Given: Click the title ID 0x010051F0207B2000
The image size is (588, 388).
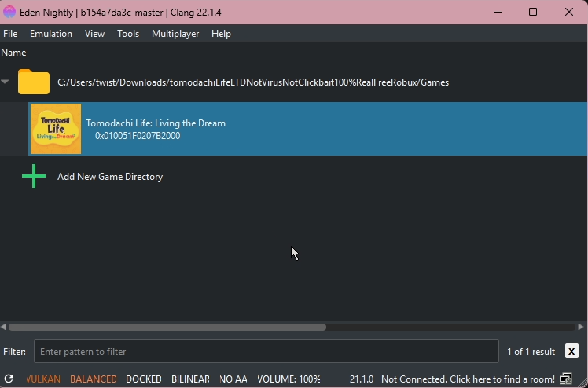Looking at the screenshot, I should pyautogui.click(x=138, y=136).
